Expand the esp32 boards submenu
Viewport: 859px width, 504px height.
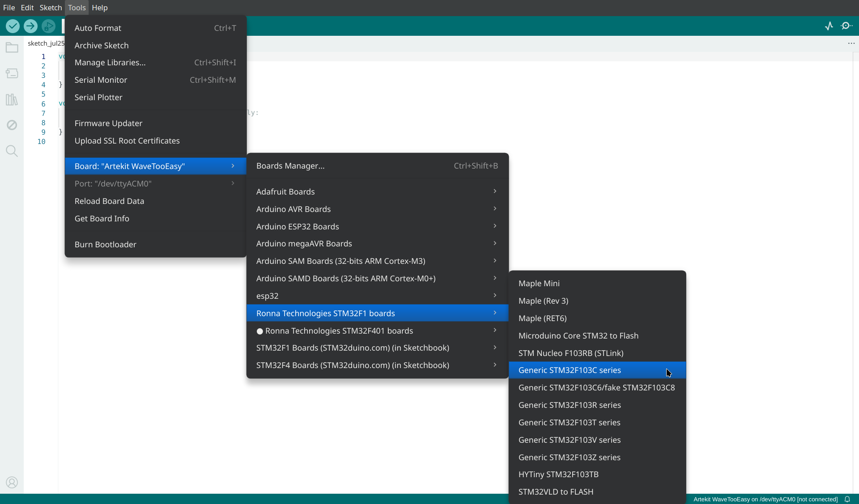(377, 296)
